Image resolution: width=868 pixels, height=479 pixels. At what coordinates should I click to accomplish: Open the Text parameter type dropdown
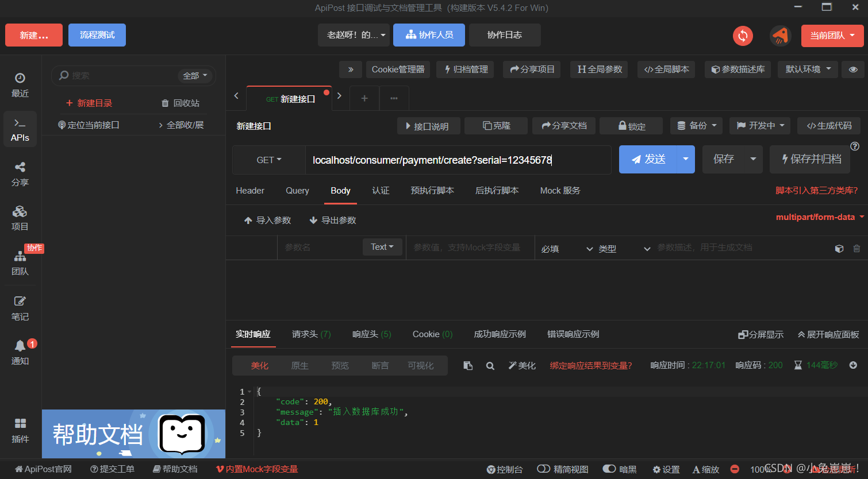[x=382, y=247]
